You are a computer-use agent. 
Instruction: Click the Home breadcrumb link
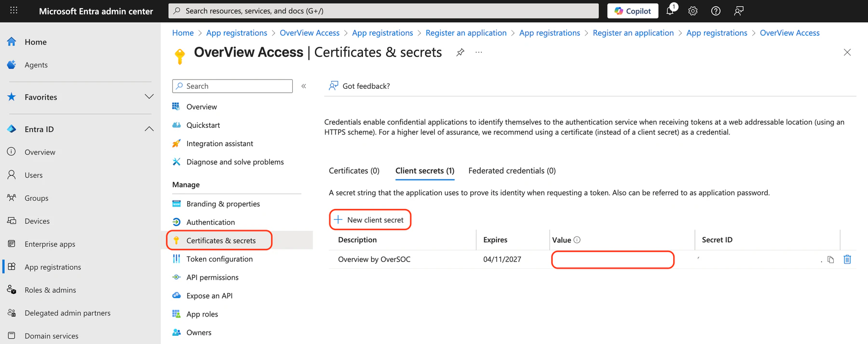point(183,33)
